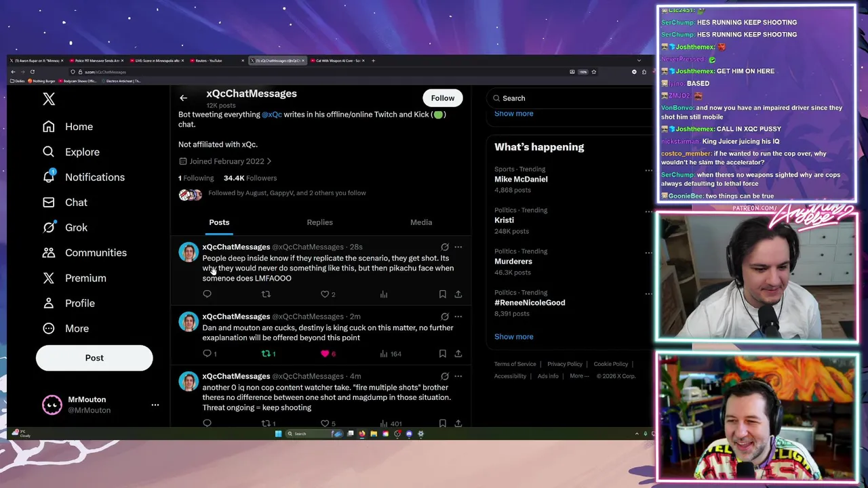Image resolution: width=868 pixels, height=488 pixels.
Task: Click Grok icon on 2m post
Action: tap(445, 317)
